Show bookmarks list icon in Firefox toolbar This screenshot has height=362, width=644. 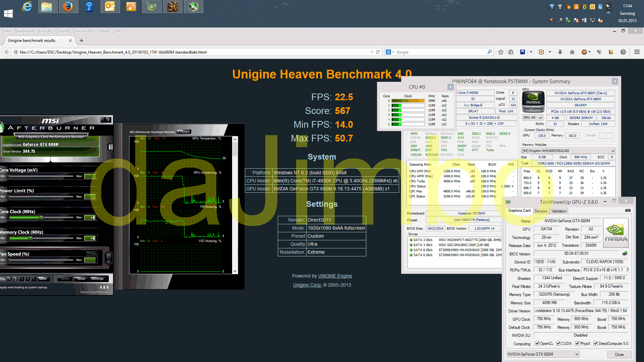511,52
